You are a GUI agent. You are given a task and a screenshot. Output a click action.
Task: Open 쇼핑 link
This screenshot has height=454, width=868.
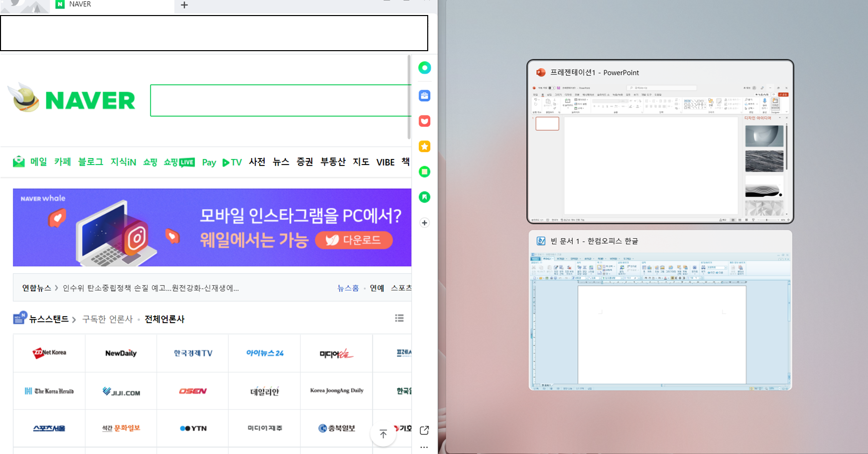[x=150, y=162]
